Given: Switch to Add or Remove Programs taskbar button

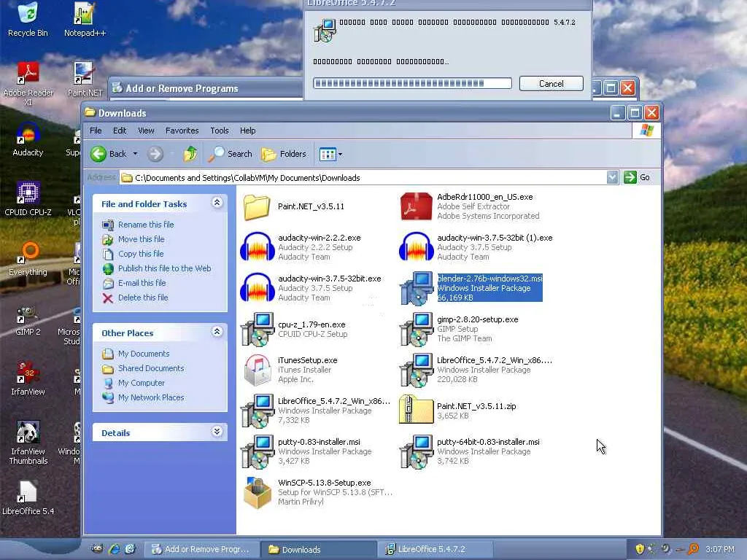Looking at the screenshot, I should (201, 550).
